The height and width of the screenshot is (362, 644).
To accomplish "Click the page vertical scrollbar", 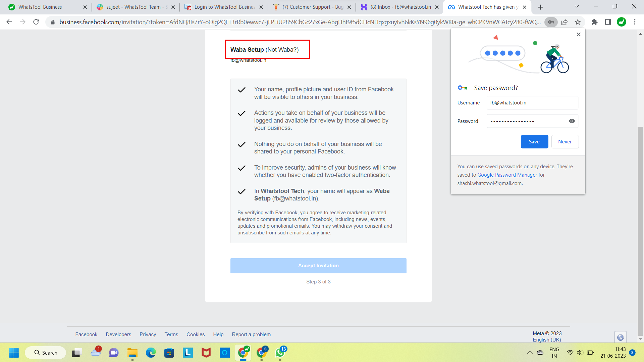I will (640, 231).
